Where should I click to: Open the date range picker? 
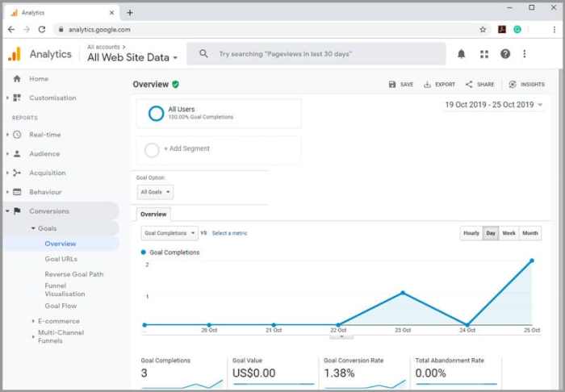click(x=494, y=105)
